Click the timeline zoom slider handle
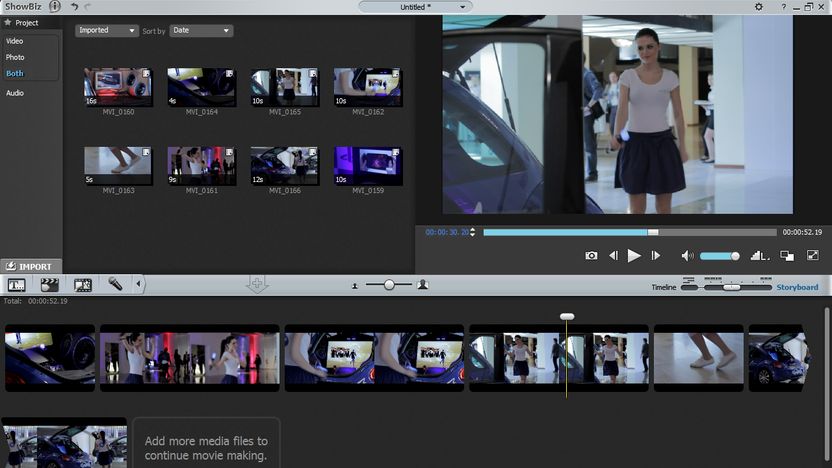The image size is (832, 468). pyautogui.click(x=732, y=287)
